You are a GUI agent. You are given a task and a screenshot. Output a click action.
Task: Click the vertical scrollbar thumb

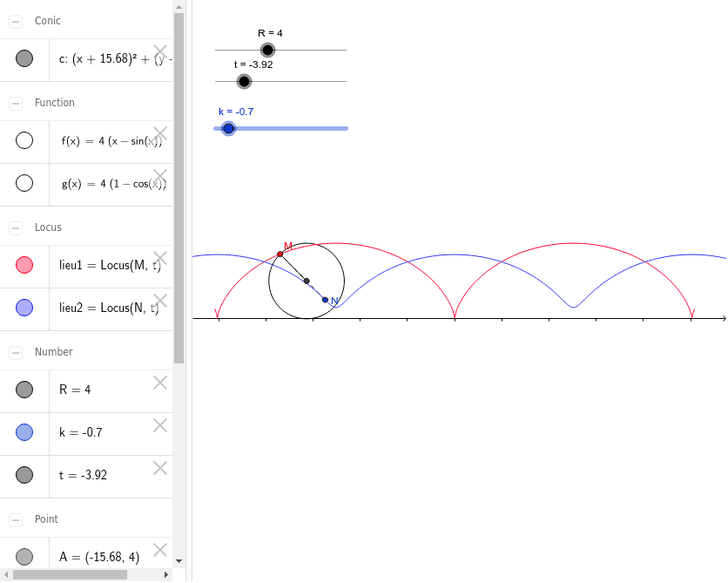[179, 188]
